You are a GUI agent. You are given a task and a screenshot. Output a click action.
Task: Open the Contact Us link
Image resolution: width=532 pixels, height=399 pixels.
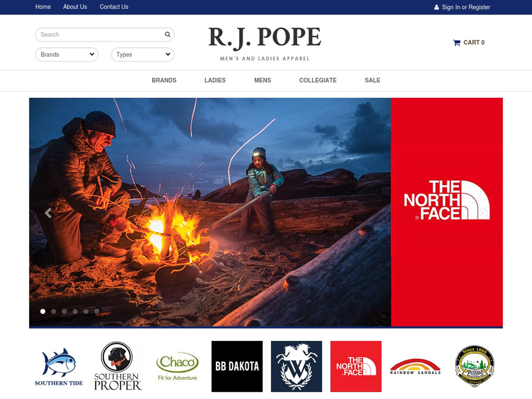pos(114,7)
